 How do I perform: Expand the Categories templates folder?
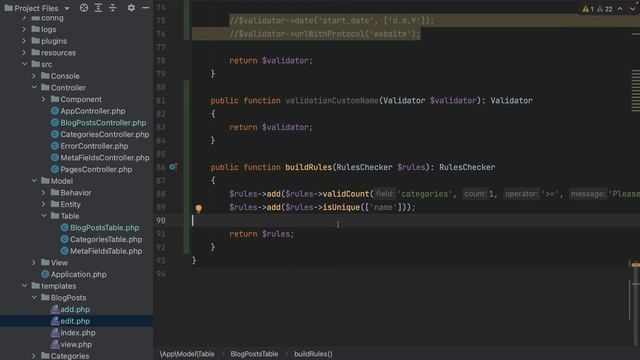click(34, 356)
